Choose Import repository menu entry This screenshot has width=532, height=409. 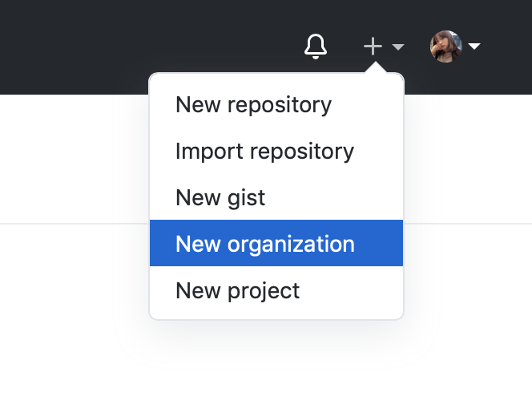point(264,151)
